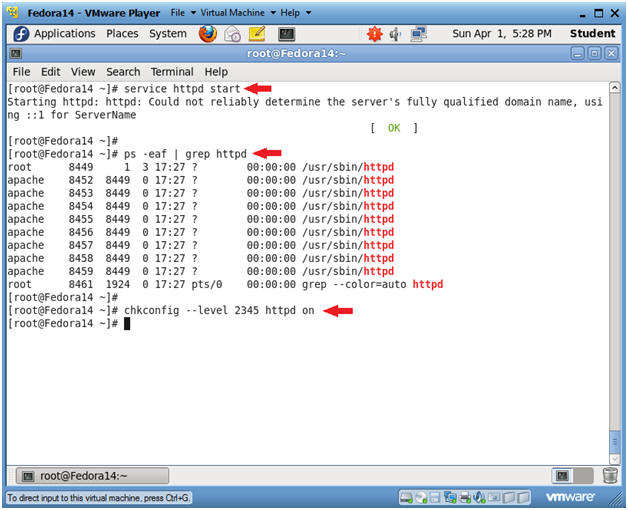
Task: Maximize the root@Fedora14 terminal window
Action: click(594, 53)
